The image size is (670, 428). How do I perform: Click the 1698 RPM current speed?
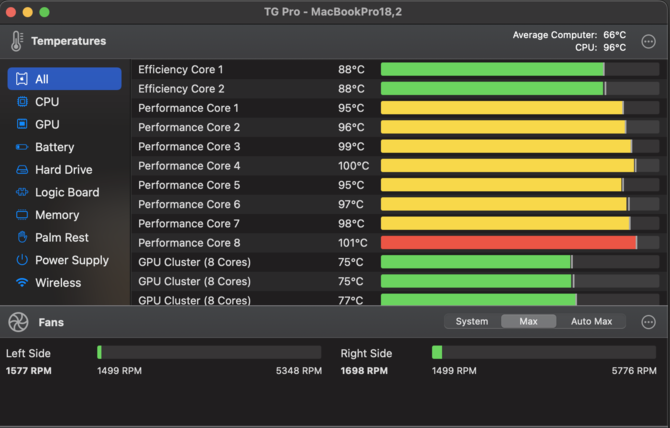364,370
